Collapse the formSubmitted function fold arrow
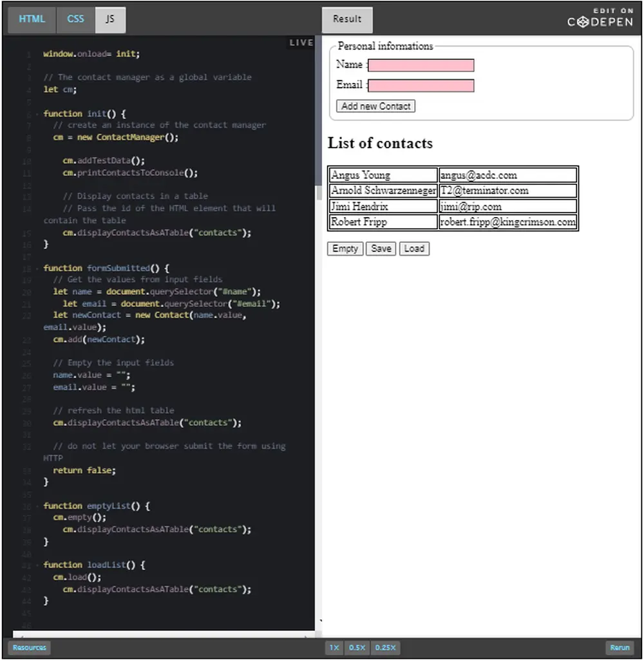 point(37,269)
